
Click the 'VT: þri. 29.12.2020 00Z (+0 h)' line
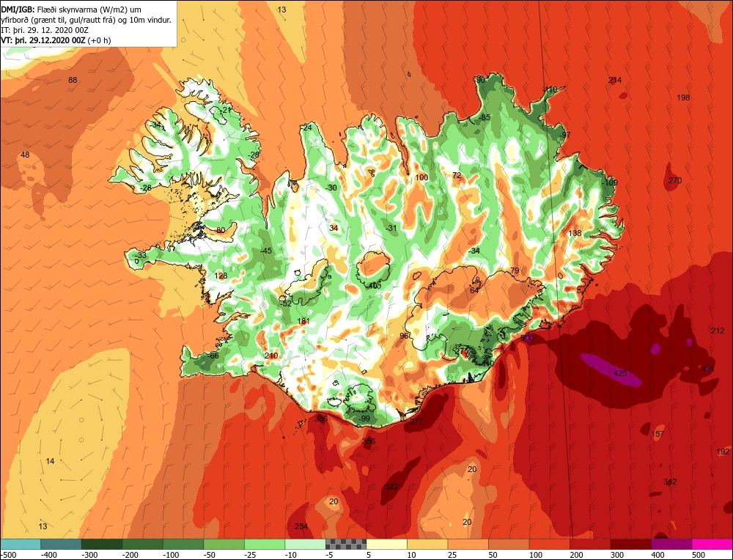tap(56, 40)
